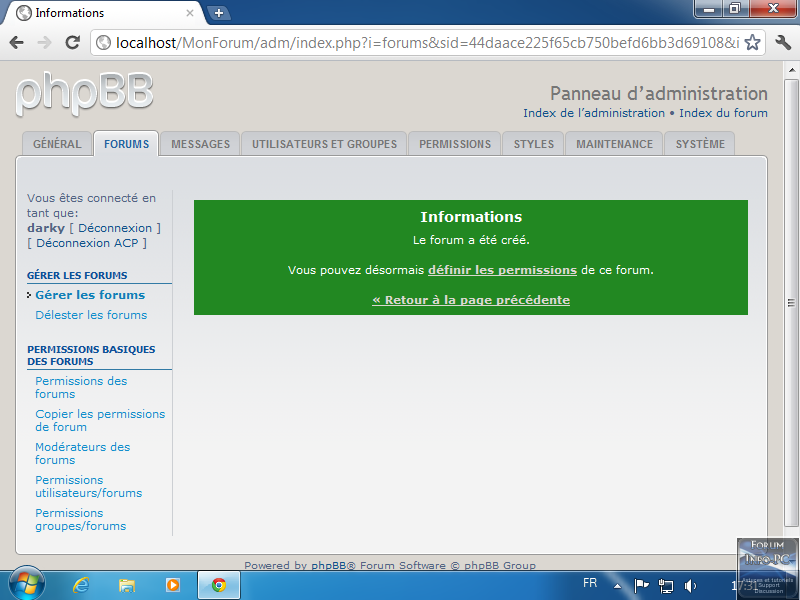
Task: Open the Windows Start menu
Action: click(x=27, y=584)
